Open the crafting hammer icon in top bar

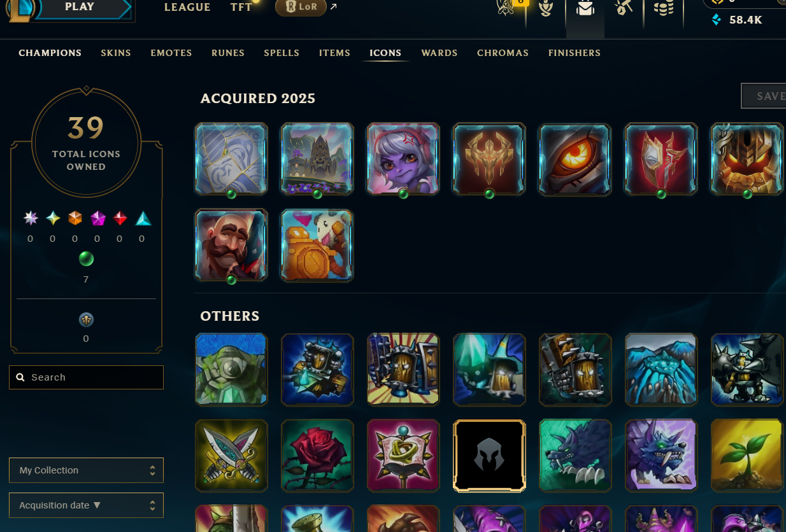click(623, 8)
